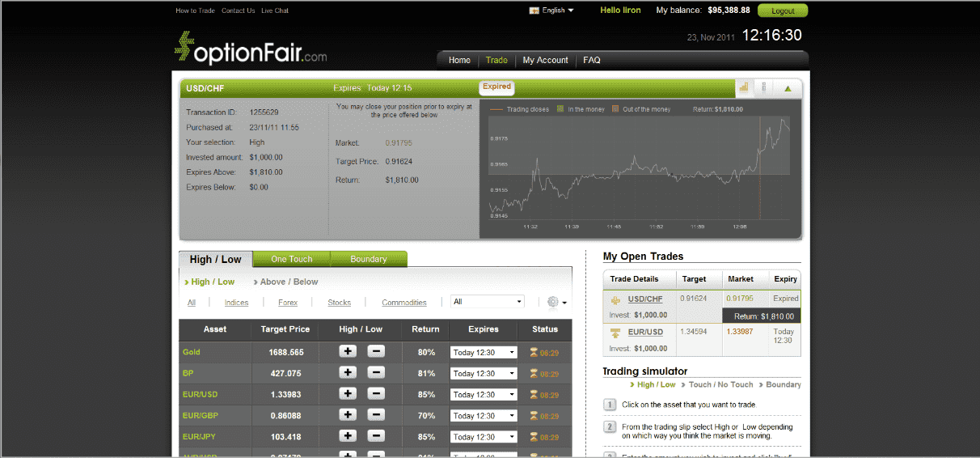
Task: Click the hourglass status icon for EUR/GBP
Action: pyautogui.click(x=533, y=416)
